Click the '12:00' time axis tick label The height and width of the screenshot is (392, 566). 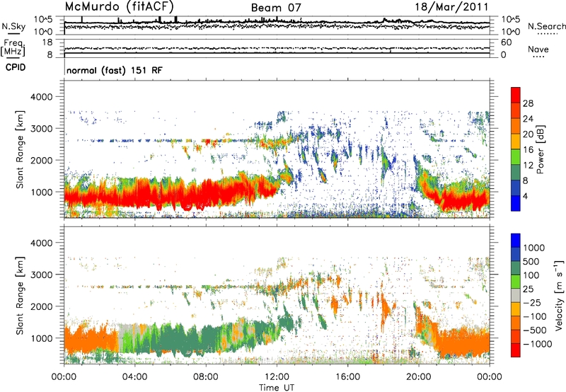coord(277,377)
